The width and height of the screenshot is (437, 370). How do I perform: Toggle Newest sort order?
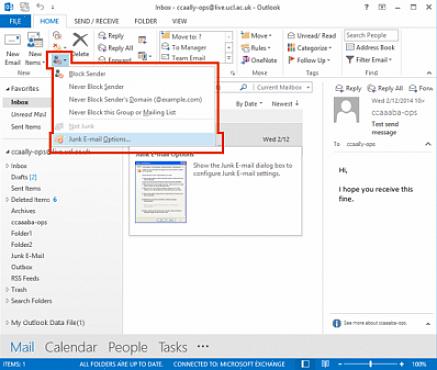tap(285, 104)
